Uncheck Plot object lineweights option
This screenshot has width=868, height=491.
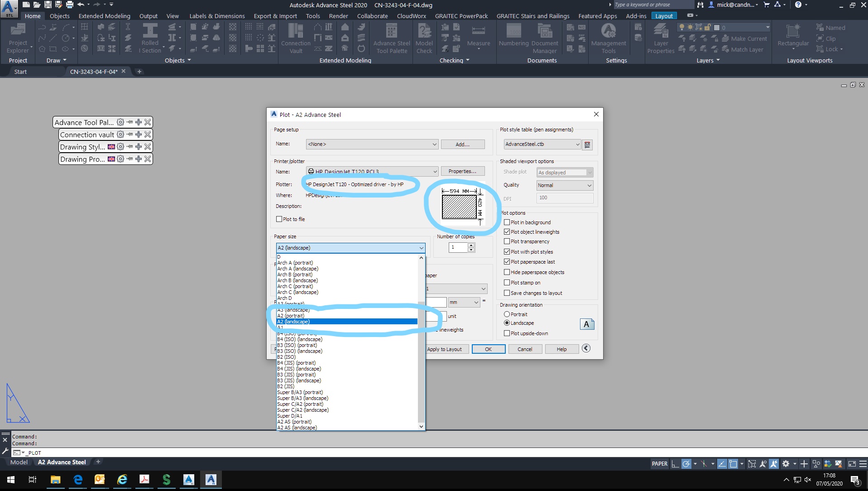(507, 231)
